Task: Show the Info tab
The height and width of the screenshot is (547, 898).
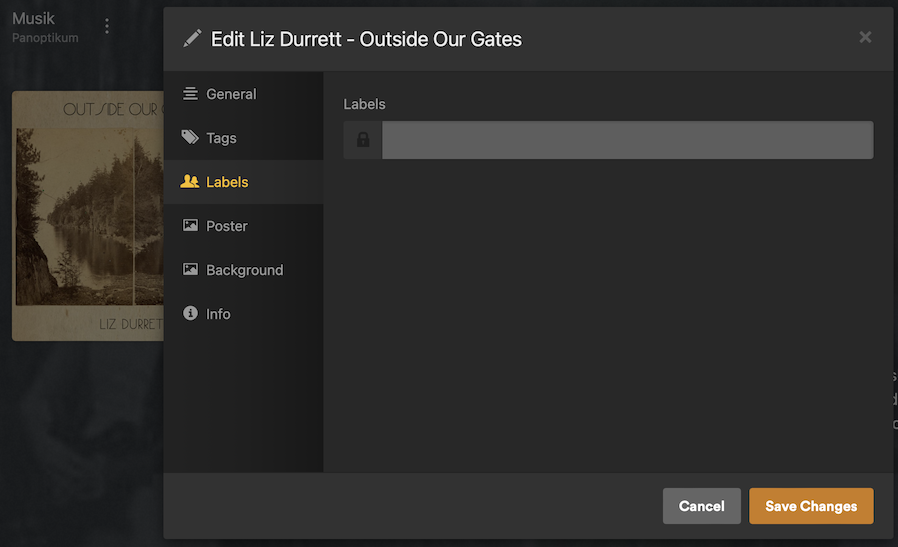Action: (x=218, y=314)
